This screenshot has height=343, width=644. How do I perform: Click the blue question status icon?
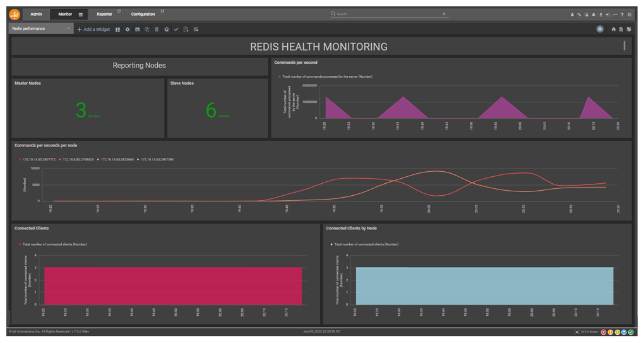coord(624,332)
